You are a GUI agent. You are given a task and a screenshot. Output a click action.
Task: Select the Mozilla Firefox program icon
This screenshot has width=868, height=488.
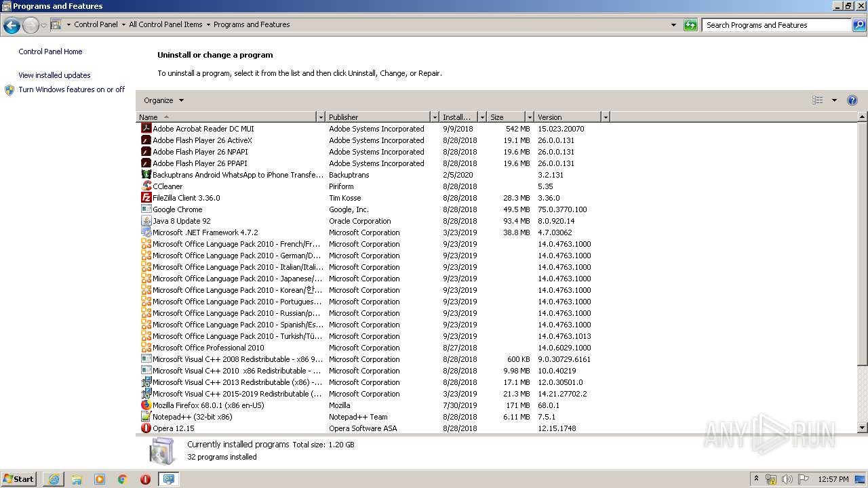tap(146, 405)
